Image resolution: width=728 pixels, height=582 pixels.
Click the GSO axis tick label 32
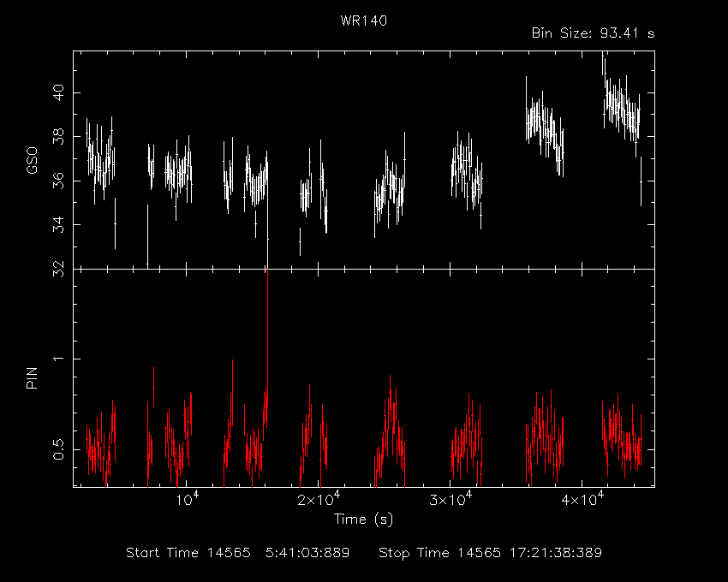tap(58, 269)
